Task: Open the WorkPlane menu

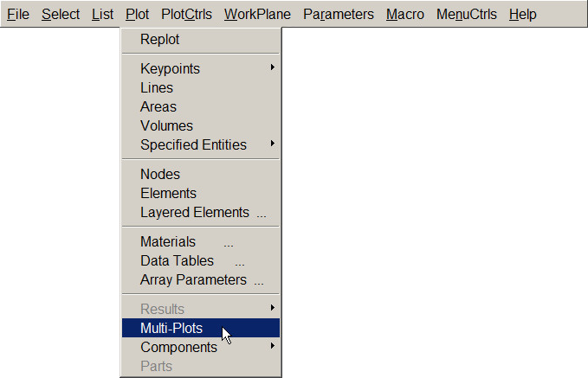Action: (257, 15)
